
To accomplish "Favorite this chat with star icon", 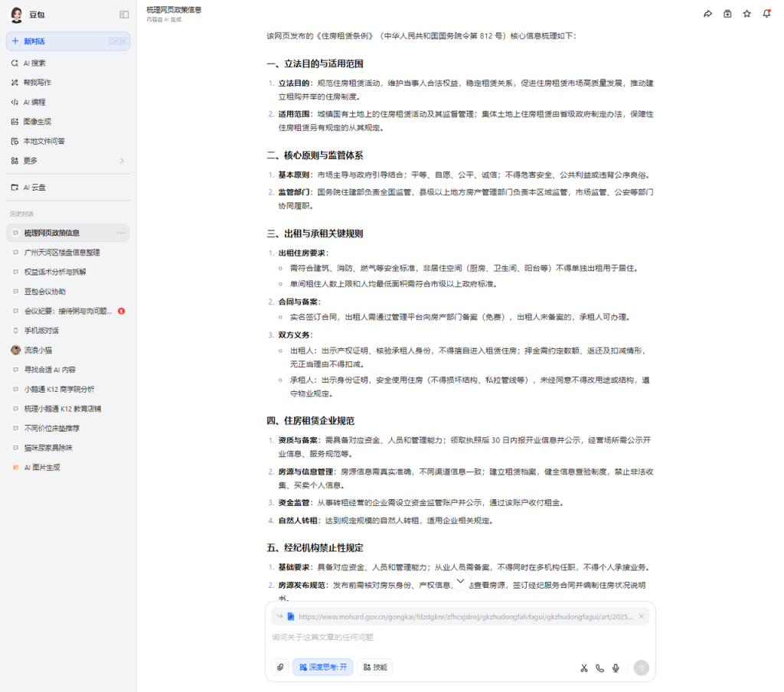I will click(746, 14).
